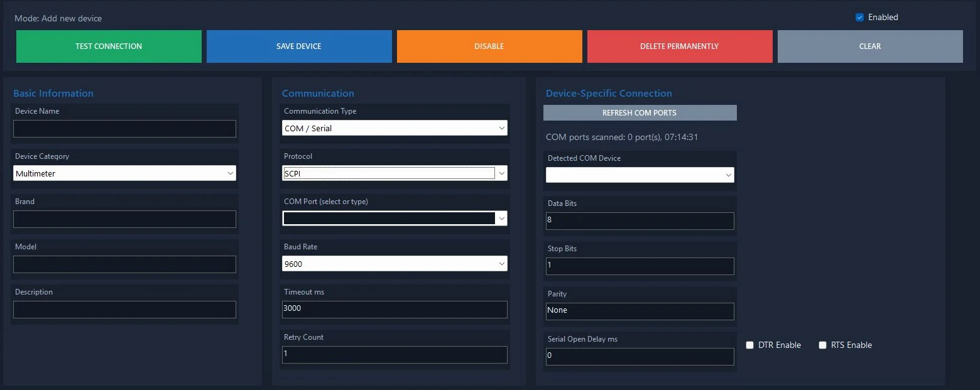This screenshot has height=390, width=980.
Task: Refresh COM ports list
Action: pos(640,113)
